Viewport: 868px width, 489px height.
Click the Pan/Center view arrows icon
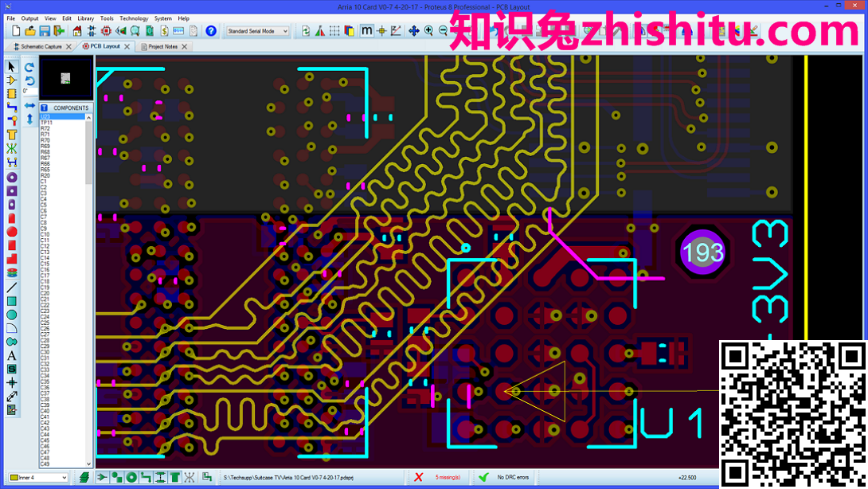[x=413, y=31]
